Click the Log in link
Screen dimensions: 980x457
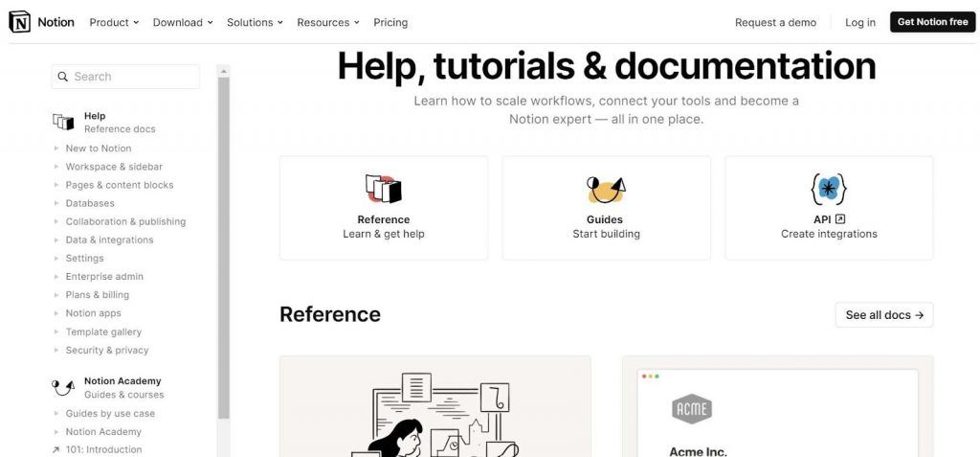pos(860,23)
